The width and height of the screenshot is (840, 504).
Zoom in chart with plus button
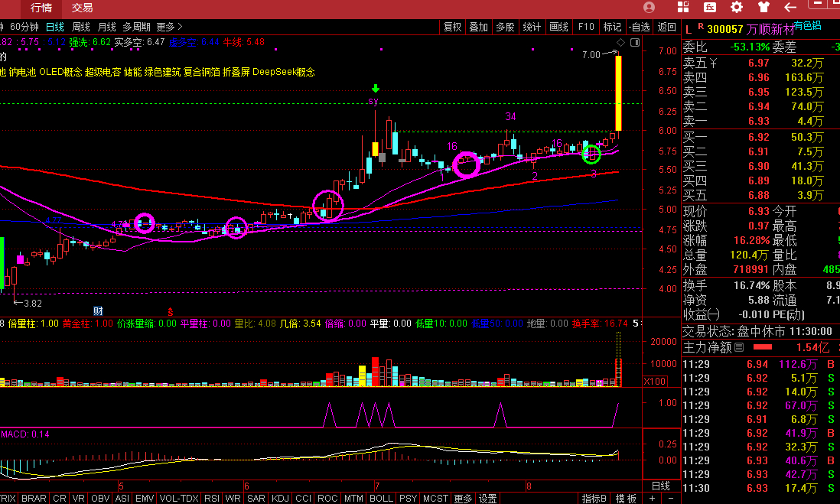[x=652, y=498]
